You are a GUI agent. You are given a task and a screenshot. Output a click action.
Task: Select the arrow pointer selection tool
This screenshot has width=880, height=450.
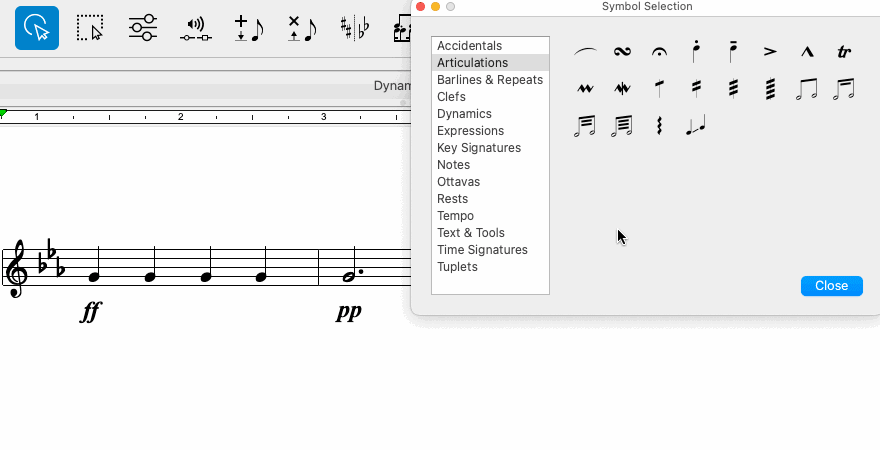click(37, 28)
